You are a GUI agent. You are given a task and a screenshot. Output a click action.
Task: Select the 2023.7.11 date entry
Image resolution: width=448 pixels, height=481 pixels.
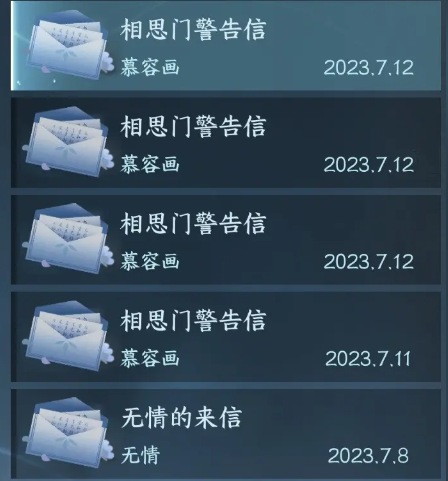point(368,359)
